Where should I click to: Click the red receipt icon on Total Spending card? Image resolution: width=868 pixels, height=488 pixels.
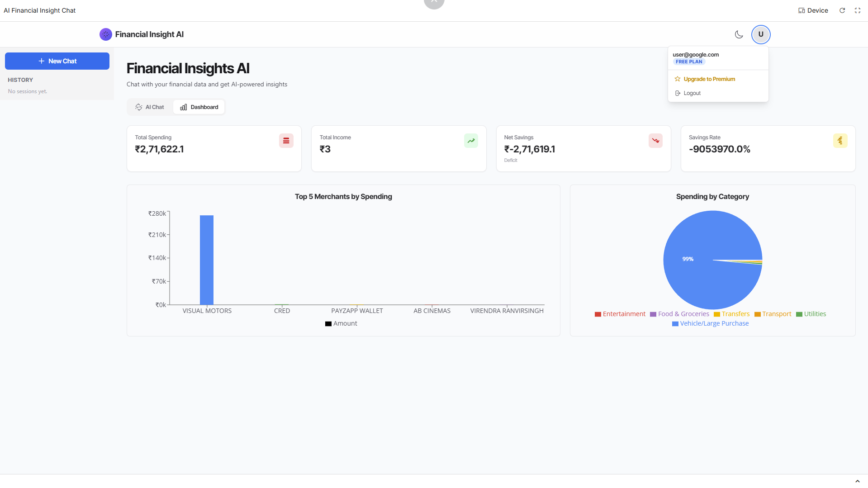coord(286,140)
